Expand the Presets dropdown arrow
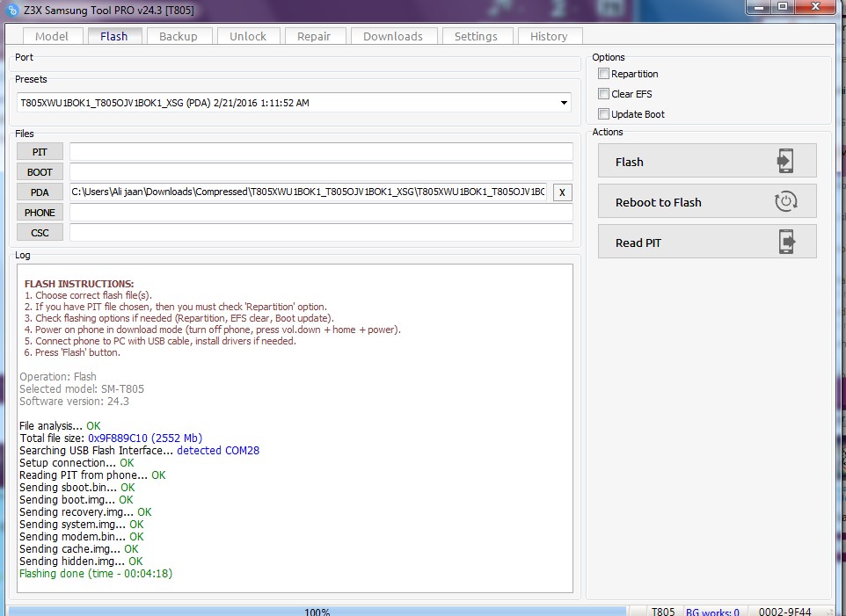This screenshot has height=616, width=846. (x=564, y=103)
